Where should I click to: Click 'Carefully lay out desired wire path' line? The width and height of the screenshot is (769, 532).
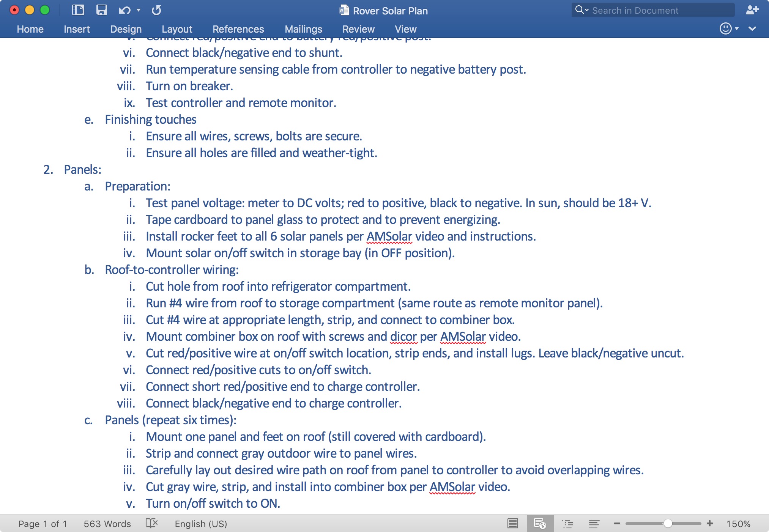click(395, 470)
